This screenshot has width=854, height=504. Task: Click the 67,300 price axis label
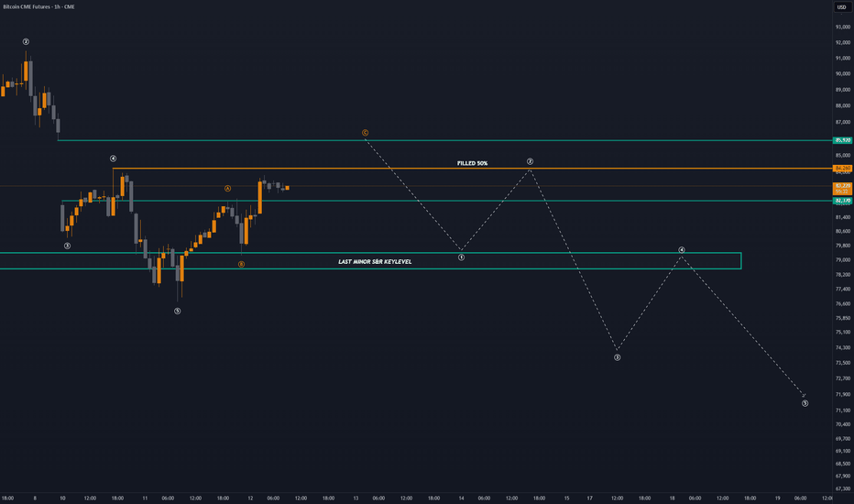pyautogui.click(x=843, y=488)
